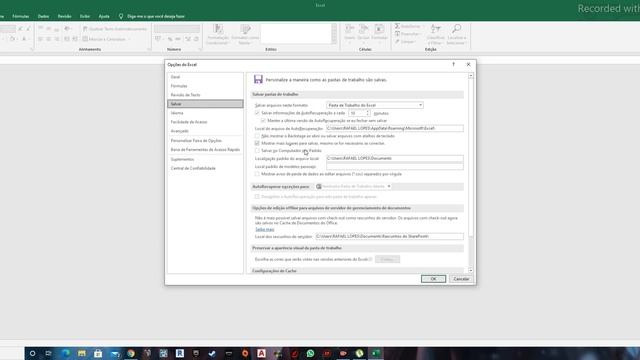
Task: Click Formatar como Tabela icon
Action: coord(245,34)
